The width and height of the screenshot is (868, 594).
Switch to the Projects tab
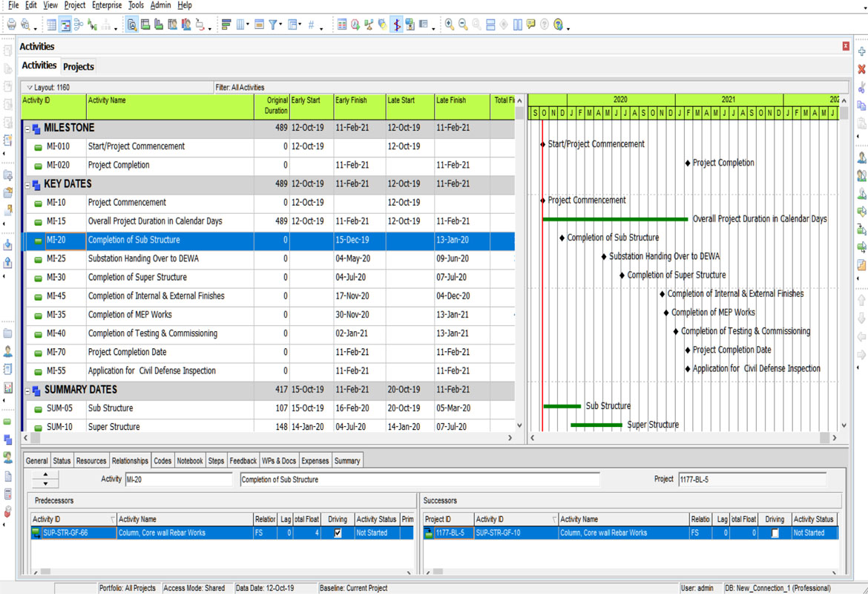[79, 67]
